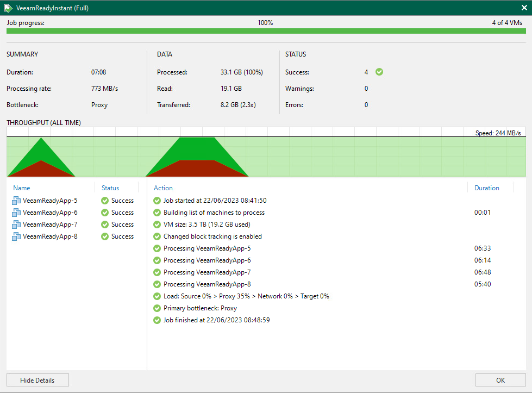Click the 05:40 duration value
Image resolution: width=532 pixels, height=393 pixels.
tap(483, 284)
